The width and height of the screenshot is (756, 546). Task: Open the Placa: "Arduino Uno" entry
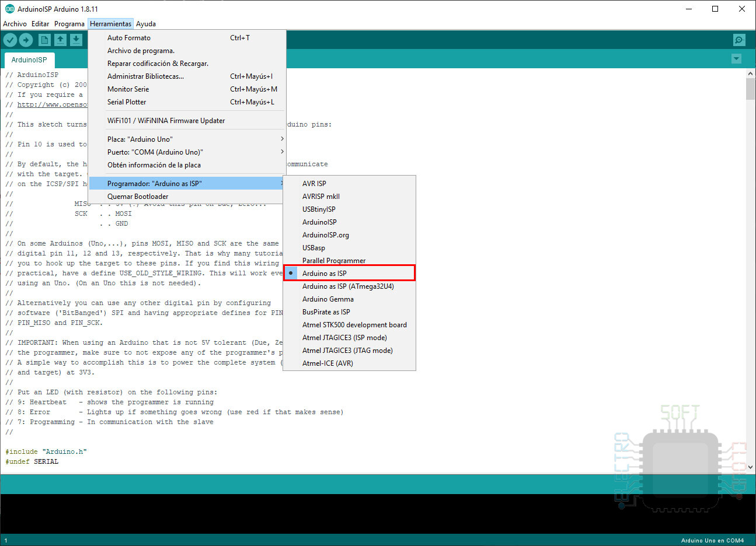(x=187, y=139)
